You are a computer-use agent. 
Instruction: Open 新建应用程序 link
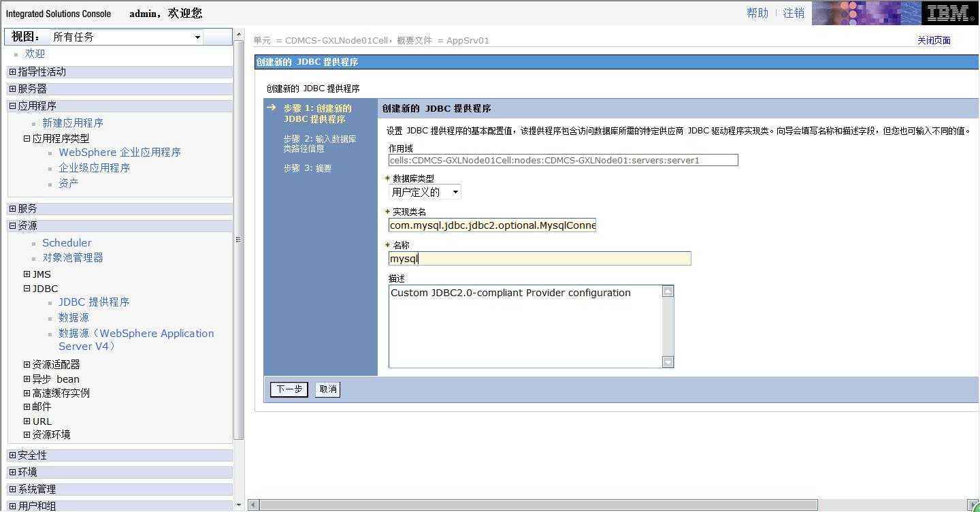[73, 123]
